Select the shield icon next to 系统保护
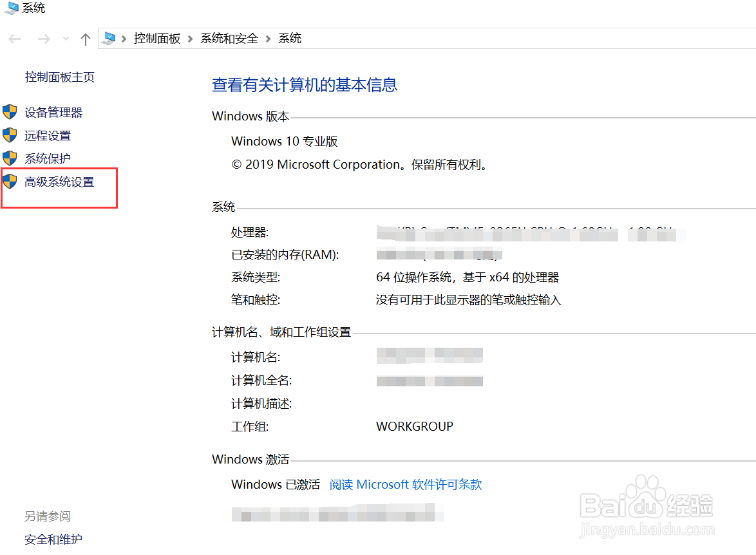This screenshot has width=756, height=555. point(10,158)
